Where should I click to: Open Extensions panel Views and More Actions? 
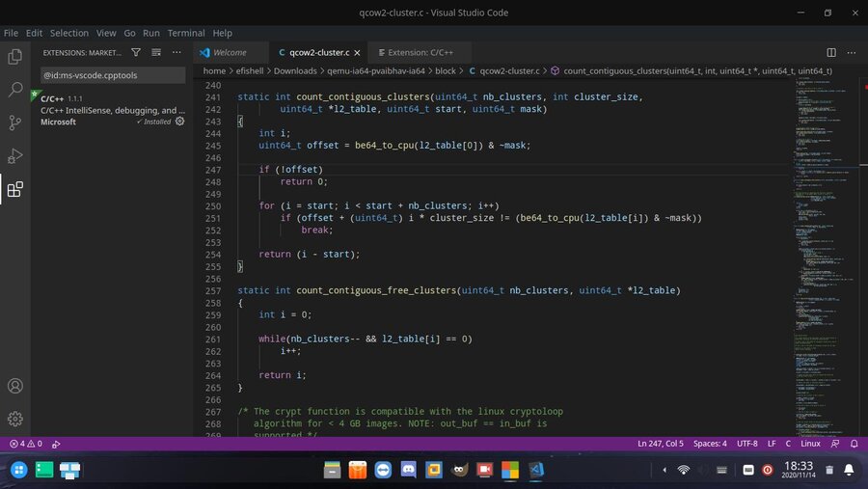click(176, 52)
